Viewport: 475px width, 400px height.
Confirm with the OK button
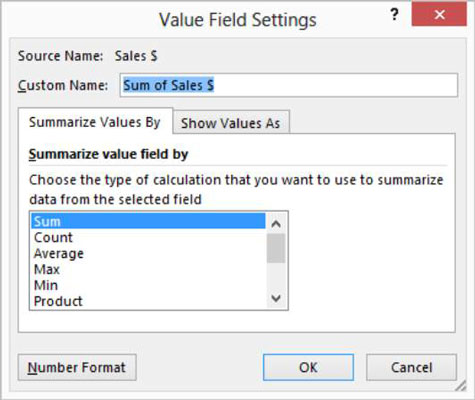(x=308, y=367)
